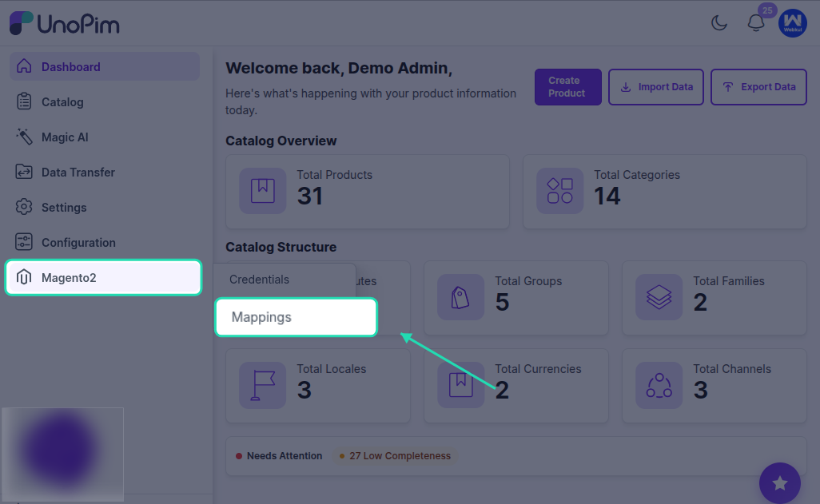Open notifications bell icon
The image size is (820, 504).
point(756,23)
